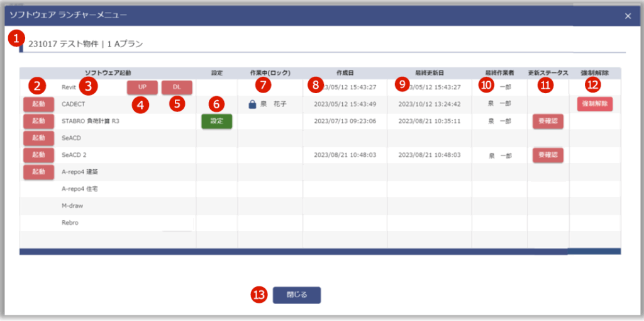The width and height of the screenshot is (644, 321).
Task: Select the M-draw software entry
Action: (72, 206)
